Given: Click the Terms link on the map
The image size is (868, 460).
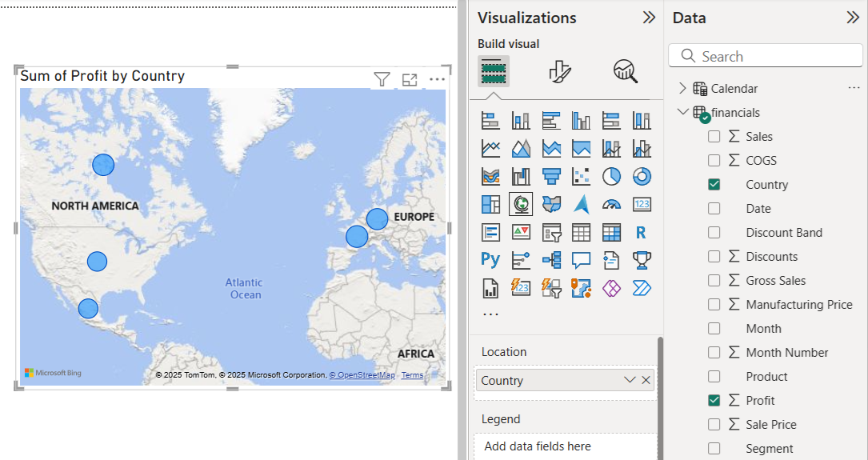Looking at the screenshot, I should click(413, 374).
